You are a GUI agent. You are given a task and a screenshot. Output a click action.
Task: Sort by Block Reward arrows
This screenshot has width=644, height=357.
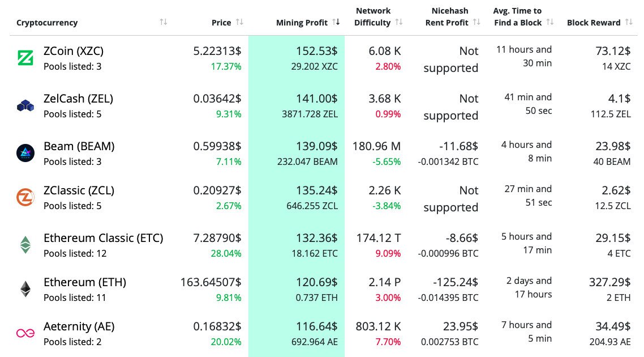tap(629, 22)
